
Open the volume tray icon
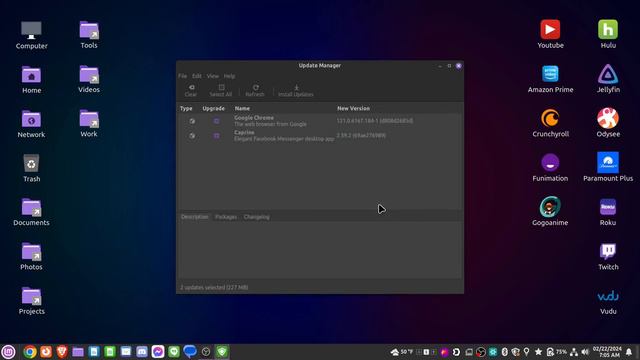point(585,351)
